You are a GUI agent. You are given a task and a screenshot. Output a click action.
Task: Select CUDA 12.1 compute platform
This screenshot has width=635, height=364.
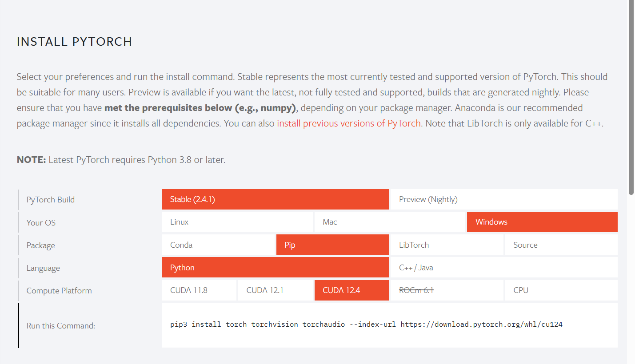point(276,290)
